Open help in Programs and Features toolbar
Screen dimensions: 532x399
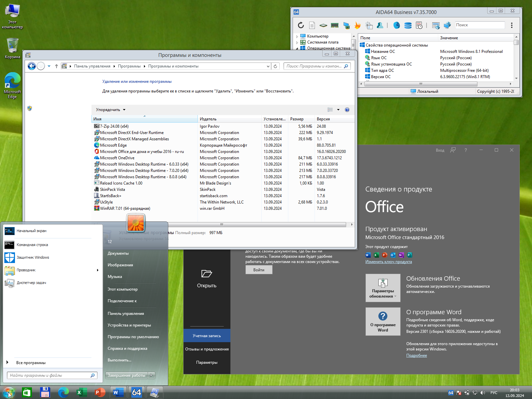click(x=347, y=110)
